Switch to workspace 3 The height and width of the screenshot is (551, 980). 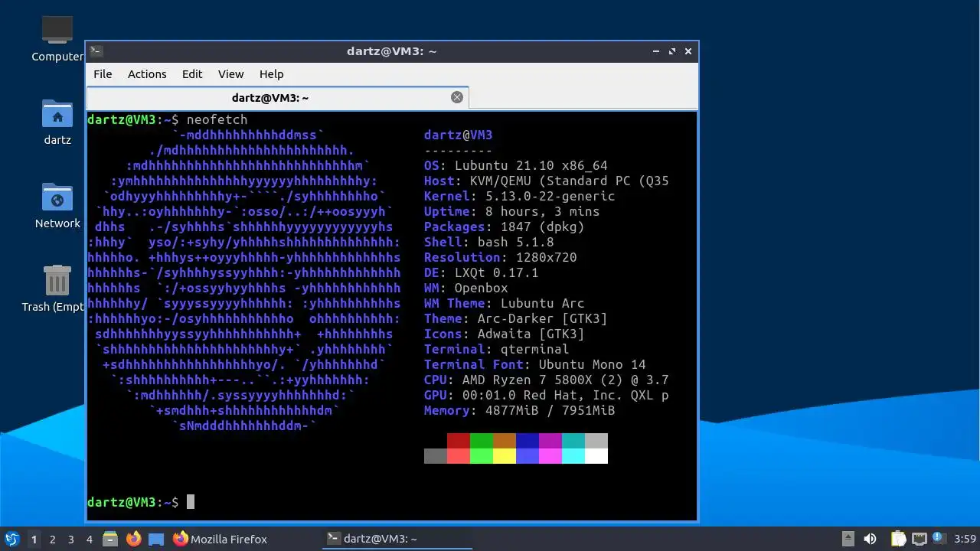[x=71, y=539]
